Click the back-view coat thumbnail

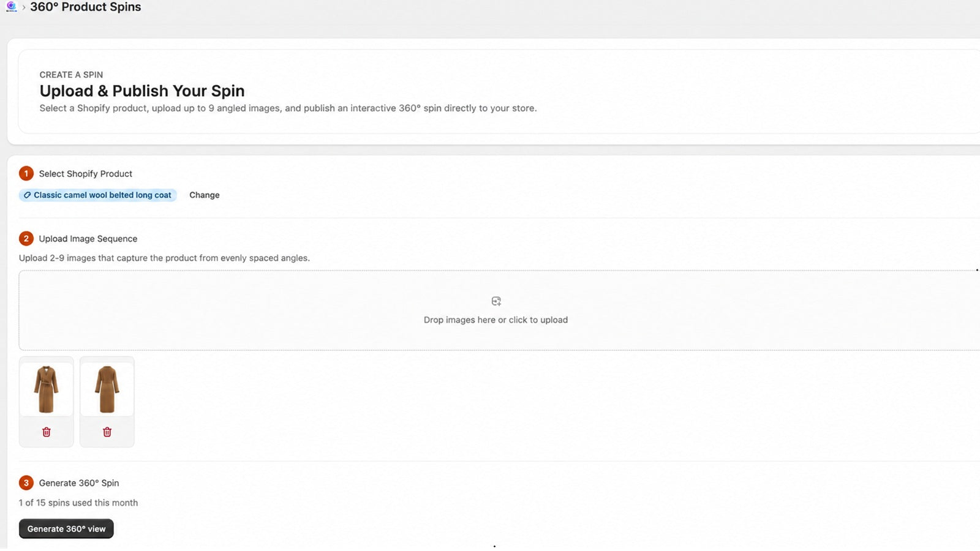(x=107, y=389)
